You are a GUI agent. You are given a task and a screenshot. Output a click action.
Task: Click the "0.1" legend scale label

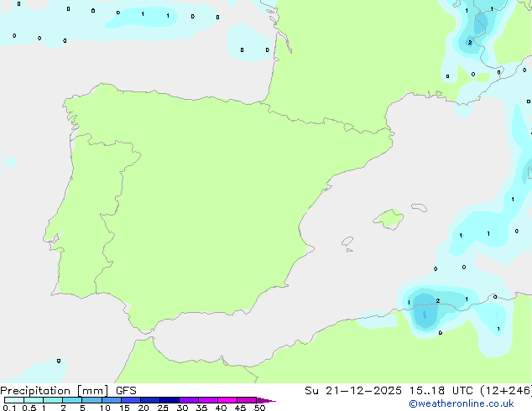[x=9, y=408]
